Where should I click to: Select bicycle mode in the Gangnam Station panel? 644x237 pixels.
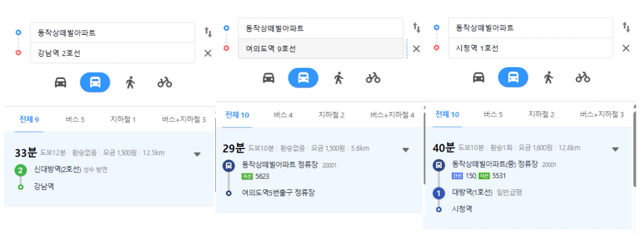(x=165, y=82)
